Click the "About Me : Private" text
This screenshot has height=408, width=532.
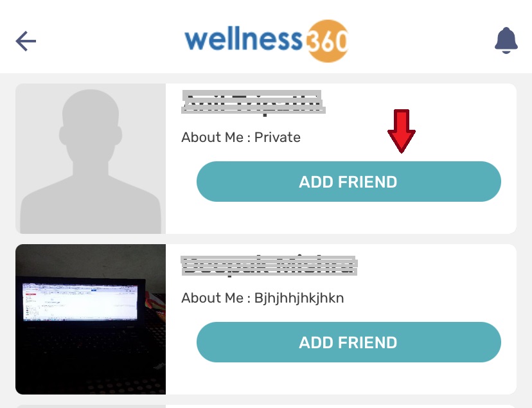(x=241, y=137)
